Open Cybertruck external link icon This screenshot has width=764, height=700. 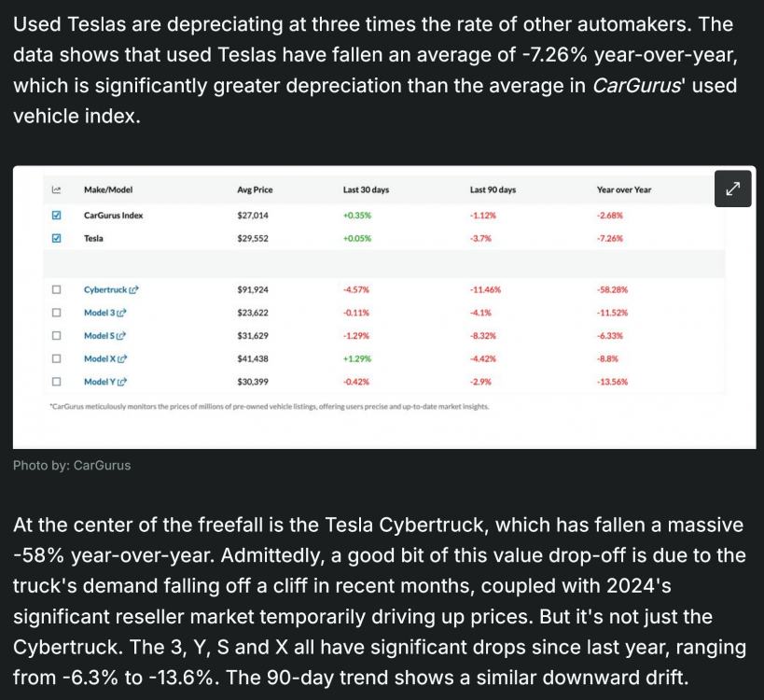point(134,290)
